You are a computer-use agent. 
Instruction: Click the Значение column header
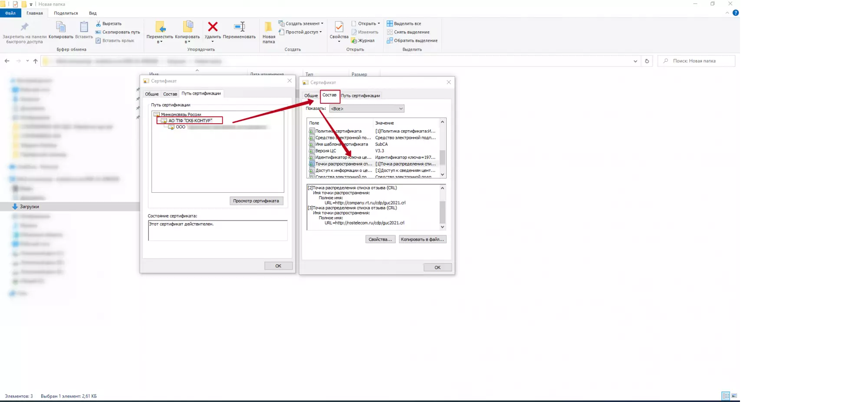[385, 123]
